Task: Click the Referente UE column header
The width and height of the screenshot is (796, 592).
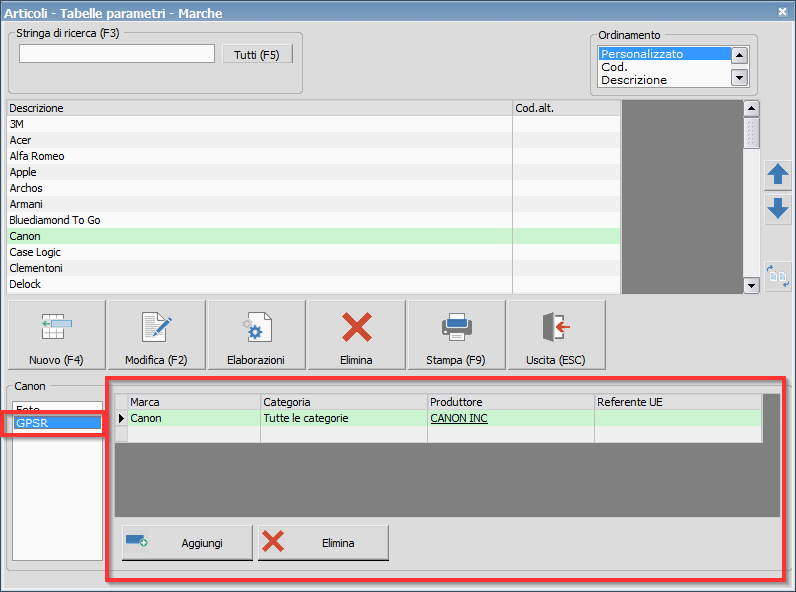Action: point(678,402)
